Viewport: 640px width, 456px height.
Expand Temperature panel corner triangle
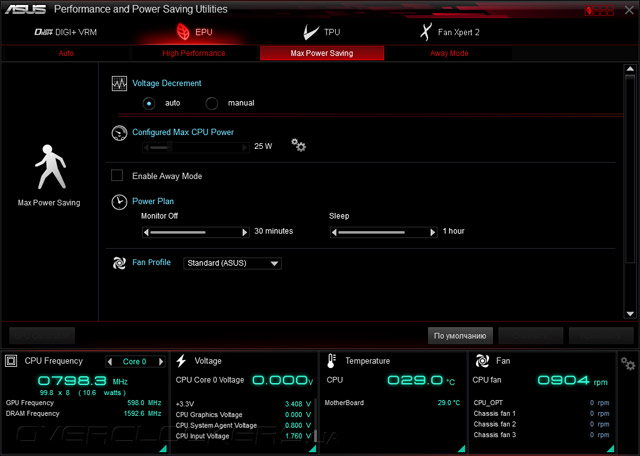(462, 449)
